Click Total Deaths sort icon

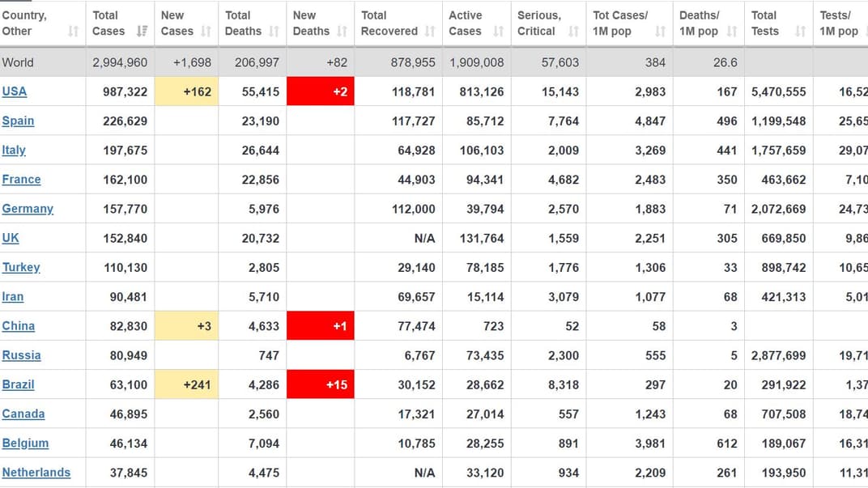tap(274, 32)
